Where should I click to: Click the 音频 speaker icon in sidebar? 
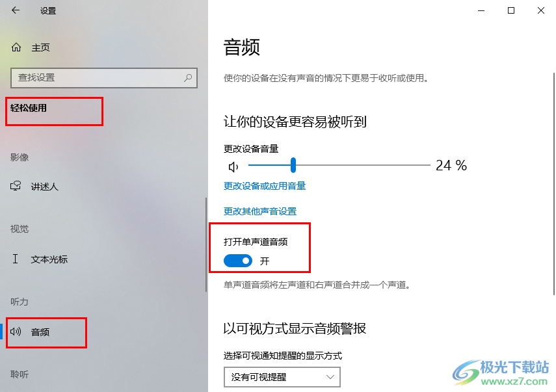pyautogui.click(x=16, y=332)
